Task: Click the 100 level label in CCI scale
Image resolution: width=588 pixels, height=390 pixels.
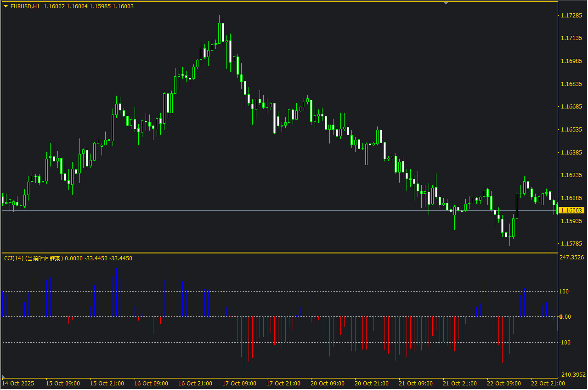Action: [x=564, y=291]
